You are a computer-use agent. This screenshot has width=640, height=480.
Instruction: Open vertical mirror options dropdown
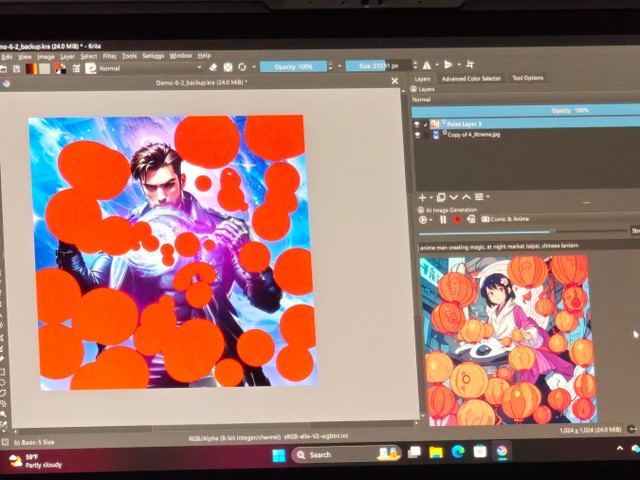pyautogui.click(x=459, y=64)
